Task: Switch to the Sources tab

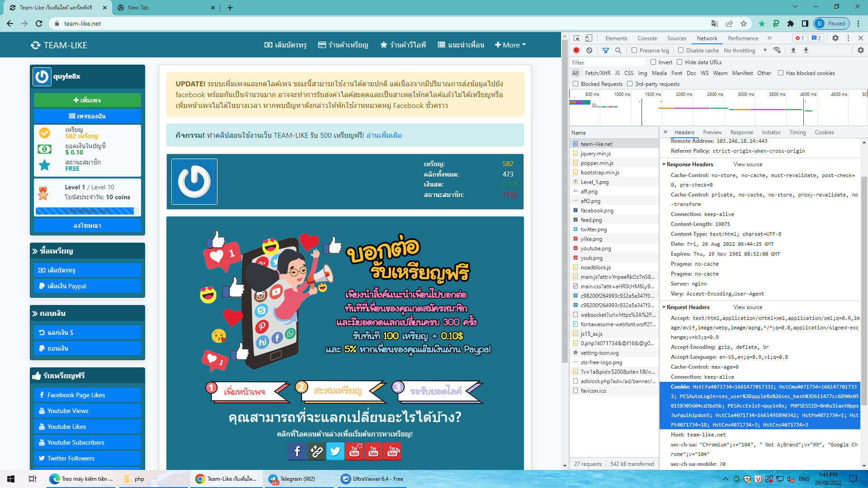Action: click(676, 38)
